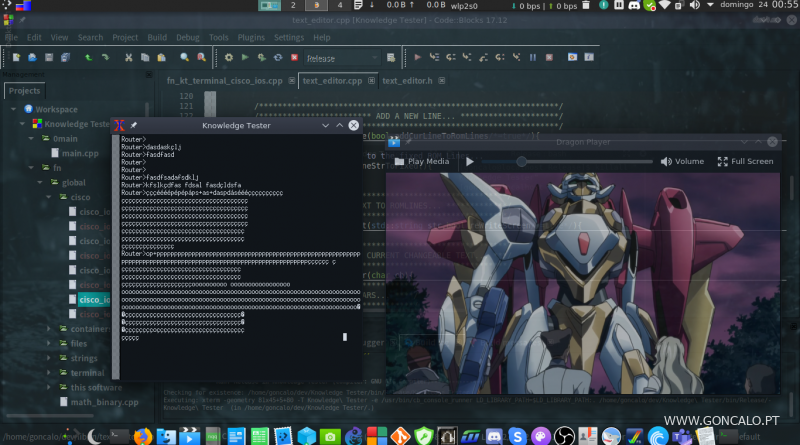Switch to fn_kt_terminal_cisco_ios.cpp editor tab
Image resolution: width=800 pixels, height=445 pixels.
click(x=224, y=81)
